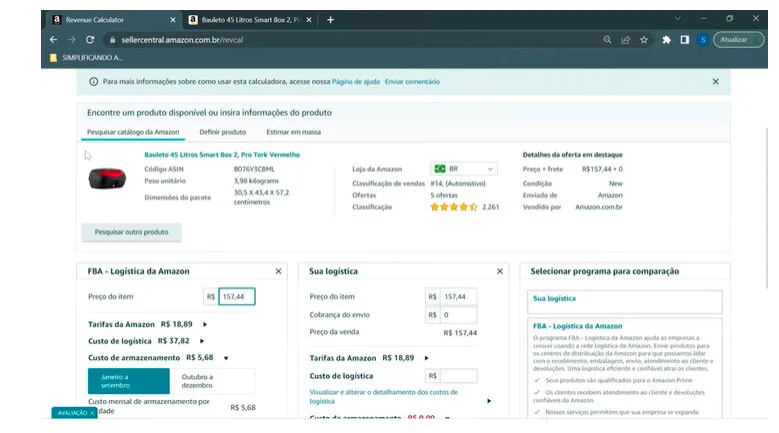Open the tab search chevron in title bar
779x433 pixels.
[x=678, y=18]
